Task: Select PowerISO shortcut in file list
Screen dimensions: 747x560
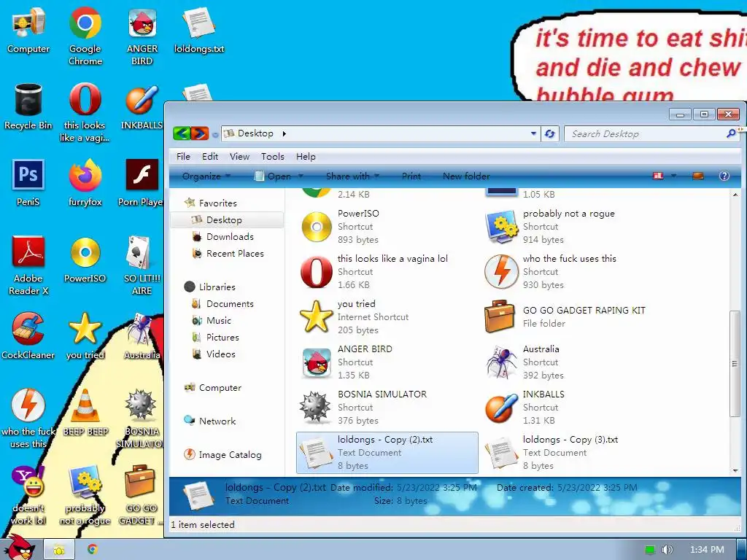Action: (387, 227)
